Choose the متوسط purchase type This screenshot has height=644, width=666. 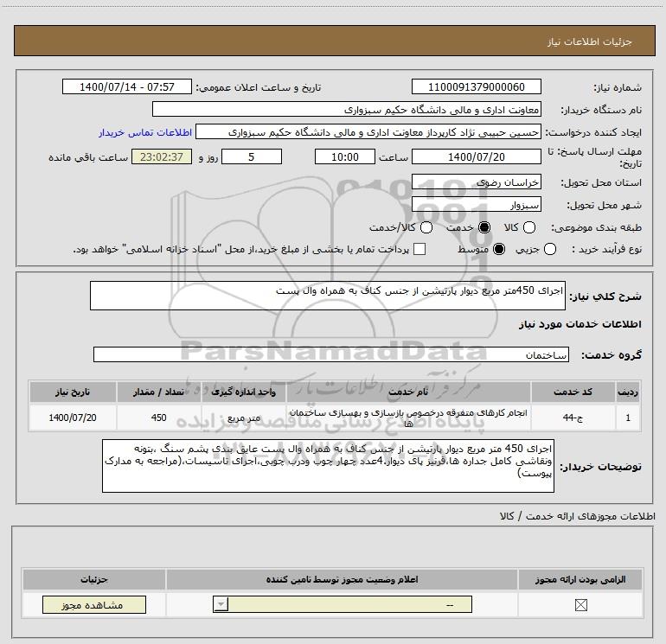(x=499, y=249)
